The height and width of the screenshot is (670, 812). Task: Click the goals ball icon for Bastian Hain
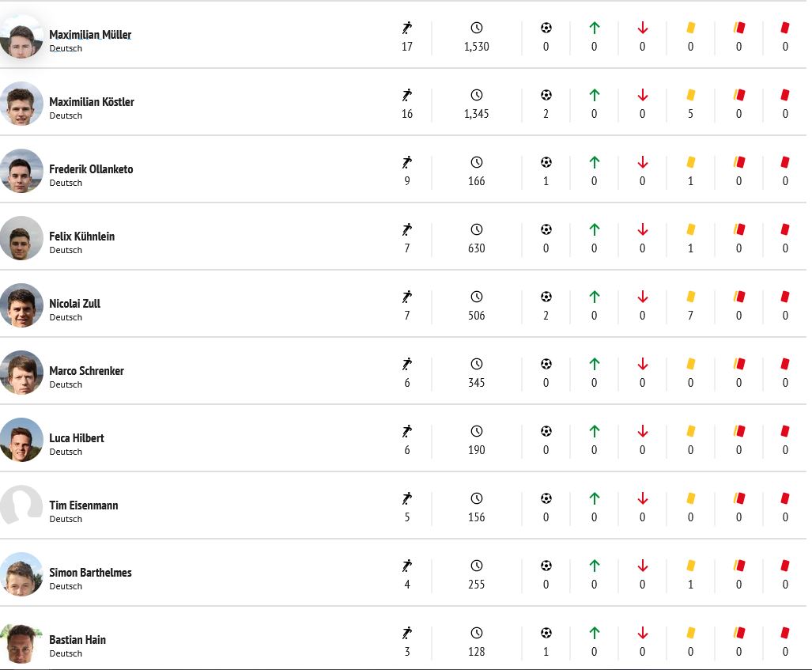(546, 633)
